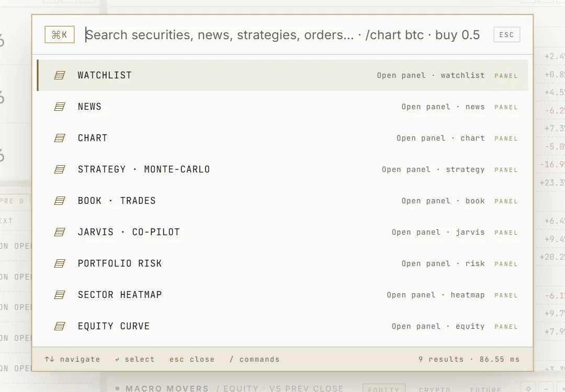Image resolution: width=565 pixels, height=392 pixels.
Task: Click 'Open panel · heatmap' description
Action: tap(436, 295)
